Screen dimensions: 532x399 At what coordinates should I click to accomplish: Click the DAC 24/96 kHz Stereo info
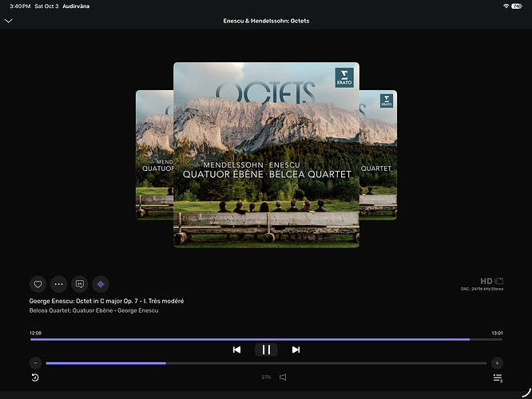point(482,289)
